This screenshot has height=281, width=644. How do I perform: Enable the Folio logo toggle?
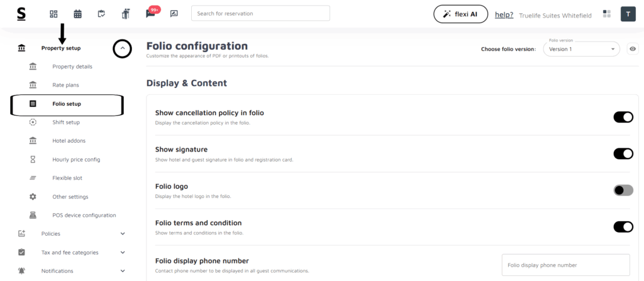point(623,190)
